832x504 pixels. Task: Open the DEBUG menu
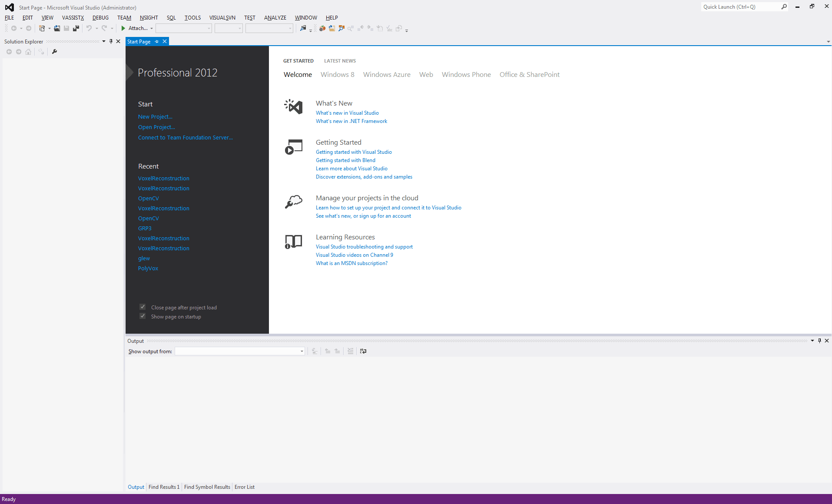point(100,18)
